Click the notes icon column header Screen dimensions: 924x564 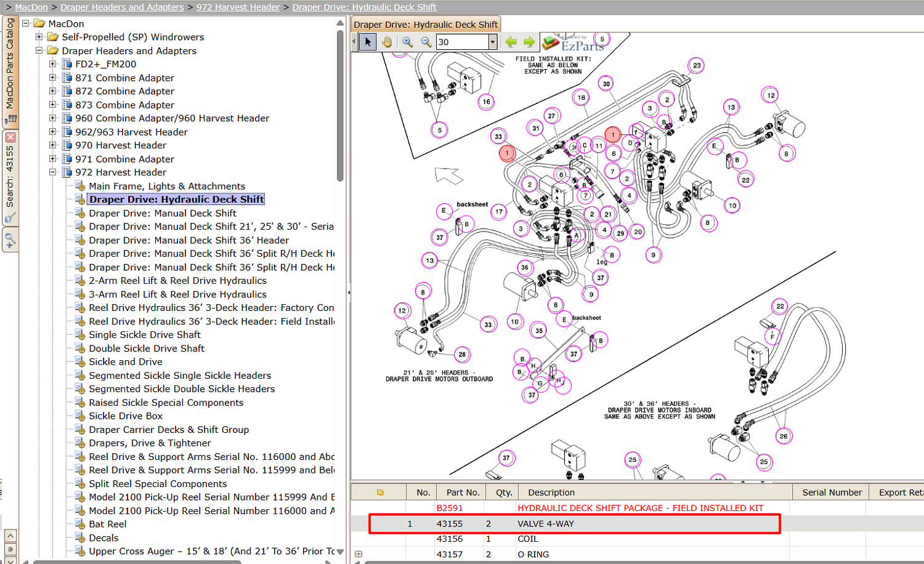pos(380,493)
